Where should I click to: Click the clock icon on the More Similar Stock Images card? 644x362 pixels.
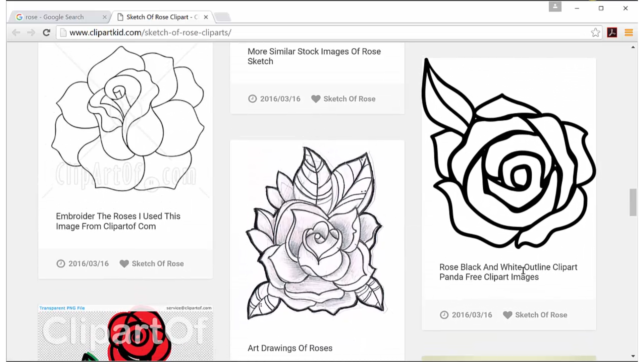252,99
